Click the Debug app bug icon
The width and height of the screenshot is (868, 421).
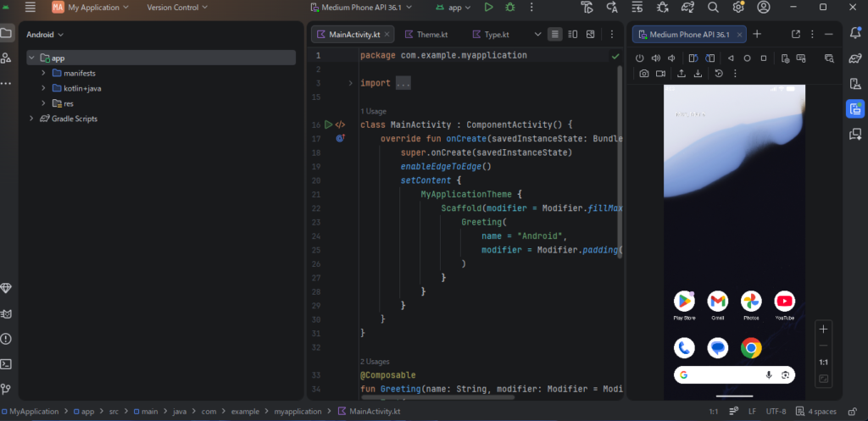point(509,8)
